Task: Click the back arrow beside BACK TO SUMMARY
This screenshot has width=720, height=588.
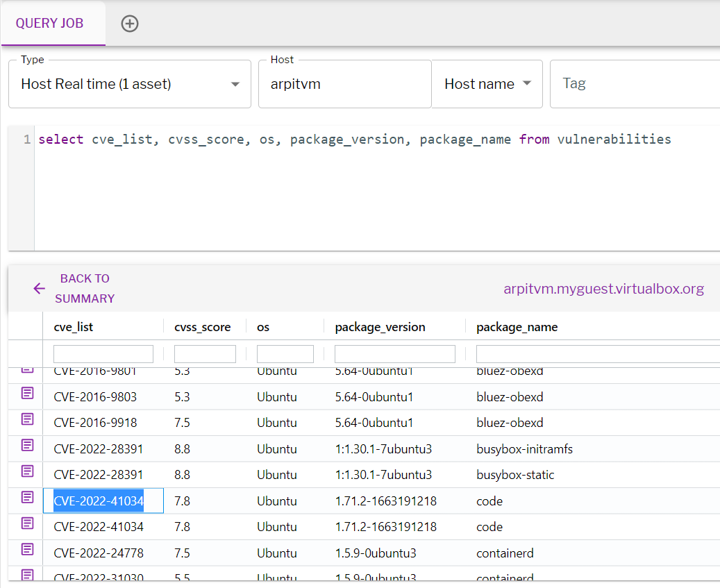Action: pyautogui.click(x=39, y=288)
